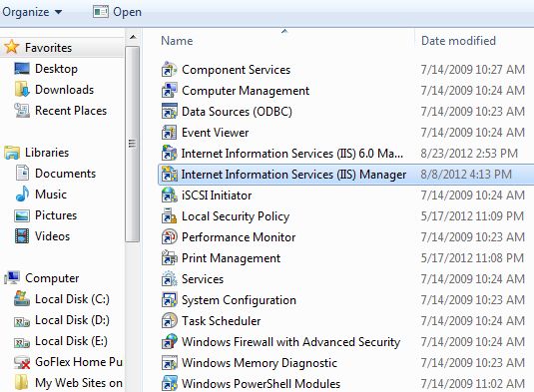Select Internet Information Services (IIS) Manager name

pos(293,175)
